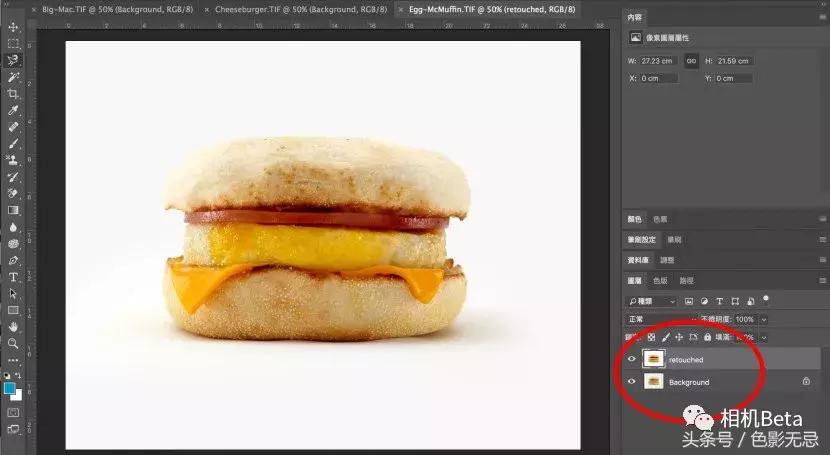Close the Cheeseburger.TIF tab
830x455 pixels.
207,10
